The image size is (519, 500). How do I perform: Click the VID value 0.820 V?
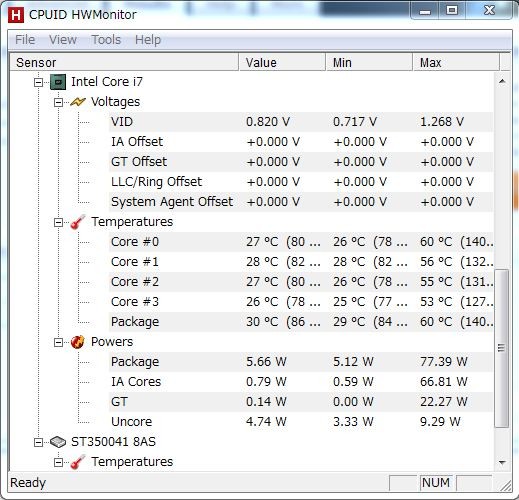point(268,122)
